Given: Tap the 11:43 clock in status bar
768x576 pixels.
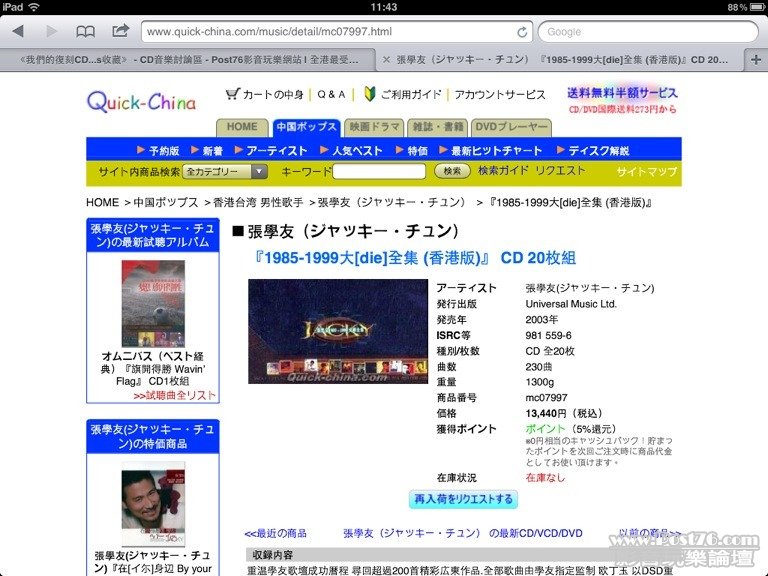Looking at the screenshot, I should (x=384, y=7).
